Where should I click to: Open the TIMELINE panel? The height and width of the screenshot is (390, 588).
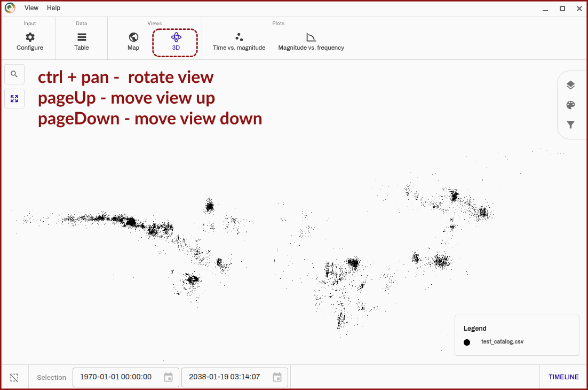click(563, 377)
